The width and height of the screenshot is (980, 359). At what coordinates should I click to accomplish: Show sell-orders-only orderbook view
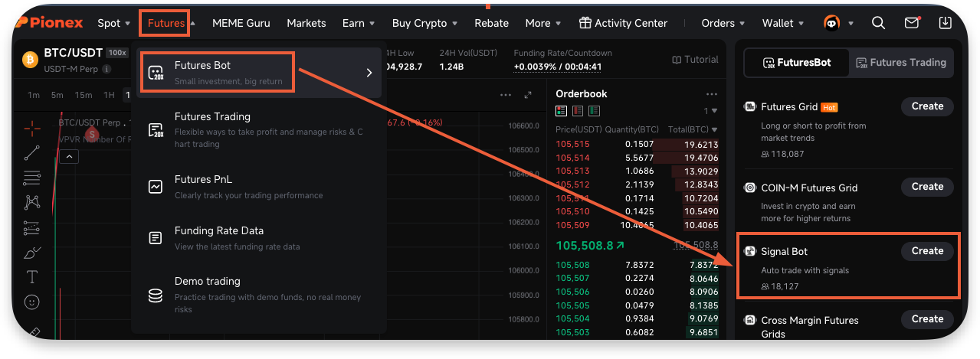[578, 112]
